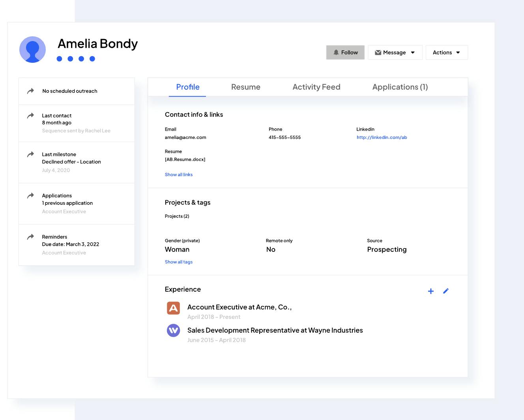Click the arrow icon beside Last milestone

(x=30, y=154)
